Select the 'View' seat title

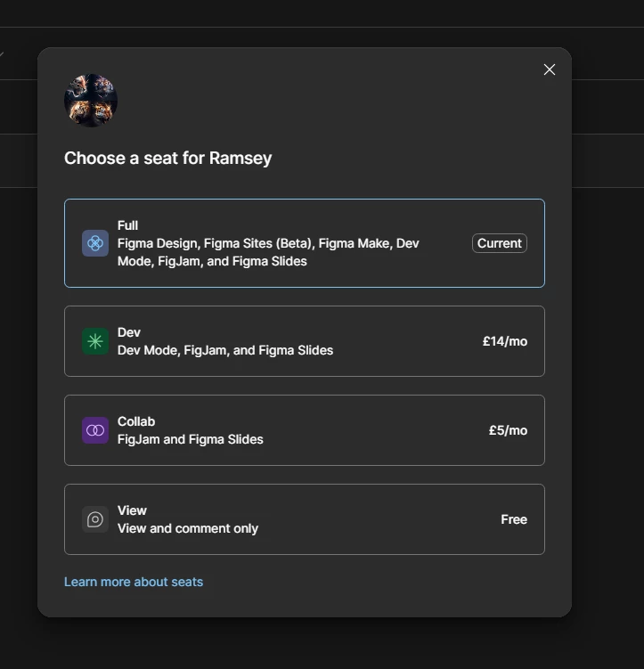(x=132, y=510)
